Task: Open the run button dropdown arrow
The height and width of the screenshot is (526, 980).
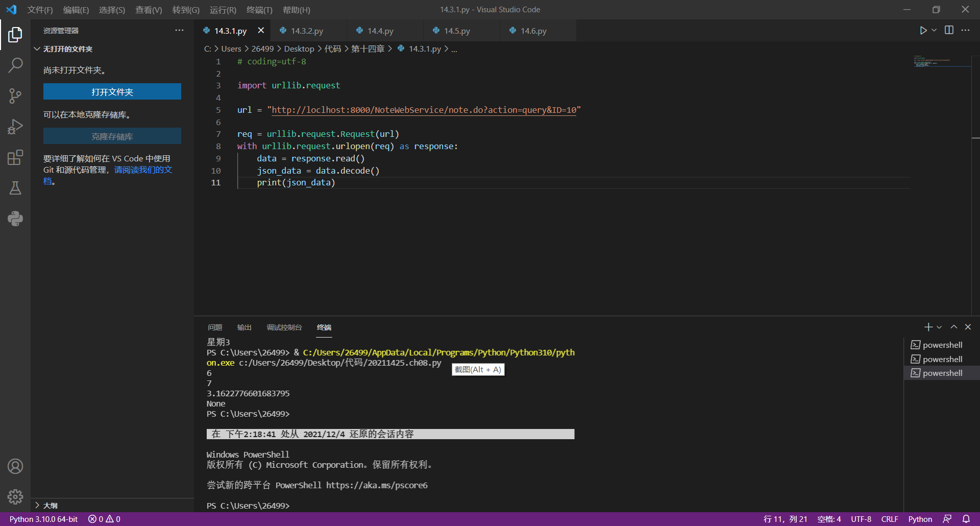Action: click(x=934, y=30)
